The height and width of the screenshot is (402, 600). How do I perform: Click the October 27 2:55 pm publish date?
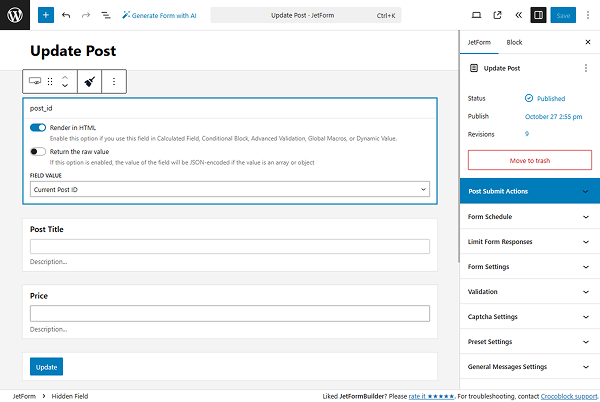coord(553,116)
